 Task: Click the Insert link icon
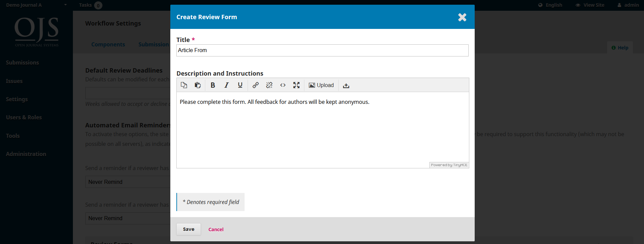[x=256, y=85]
